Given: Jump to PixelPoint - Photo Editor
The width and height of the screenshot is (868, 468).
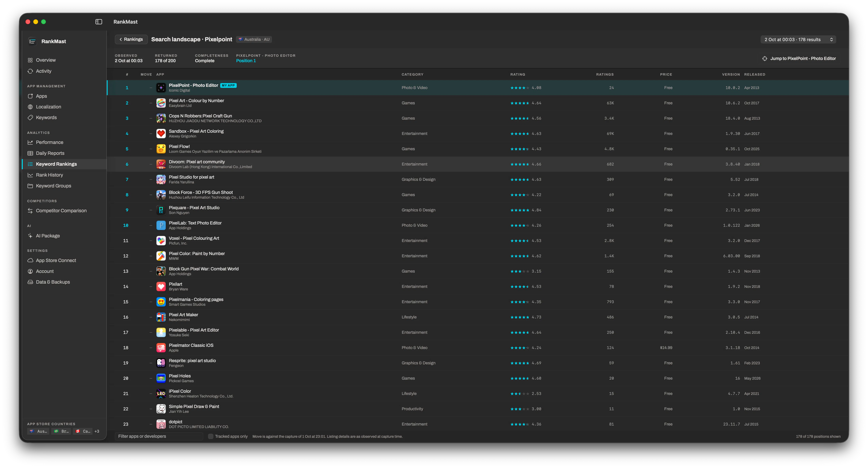Looking at the screenshot, I should [799, 59].
